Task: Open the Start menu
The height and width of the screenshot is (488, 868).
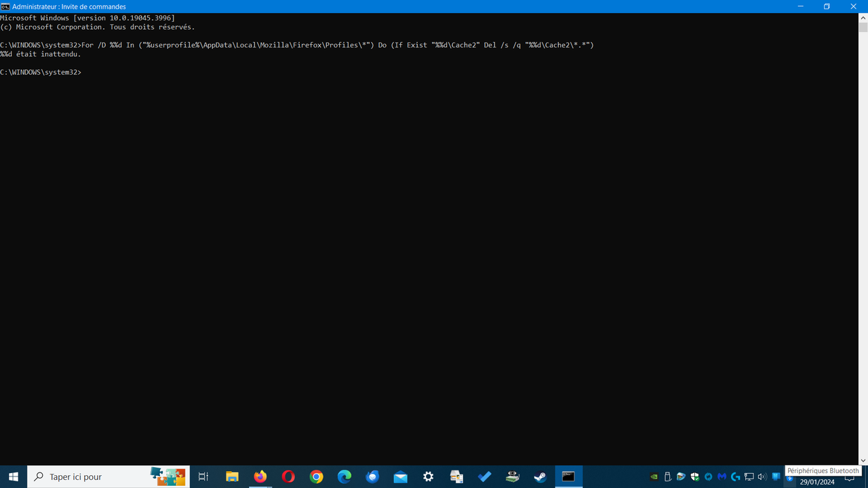Action: (x=14, y=476)
